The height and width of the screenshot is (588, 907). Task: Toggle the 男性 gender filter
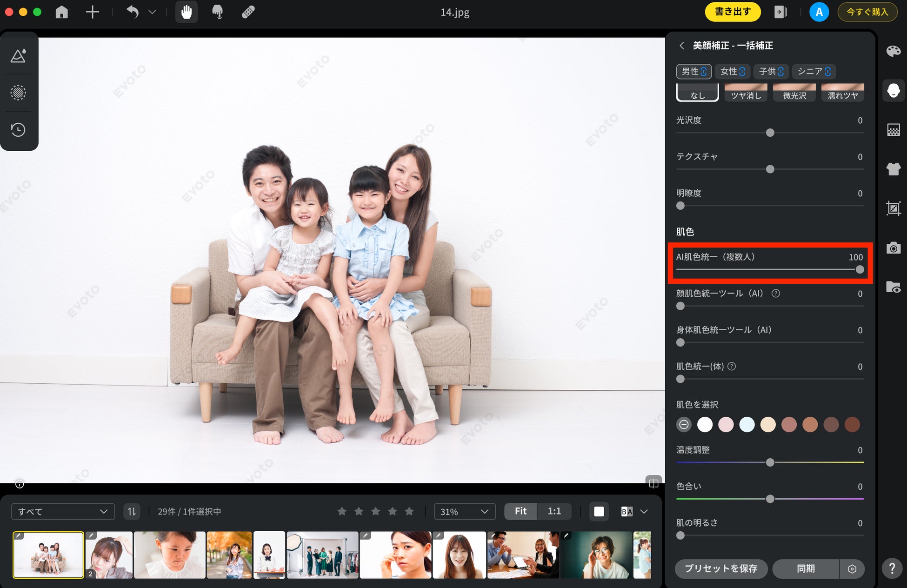click(x=694, y=72)
